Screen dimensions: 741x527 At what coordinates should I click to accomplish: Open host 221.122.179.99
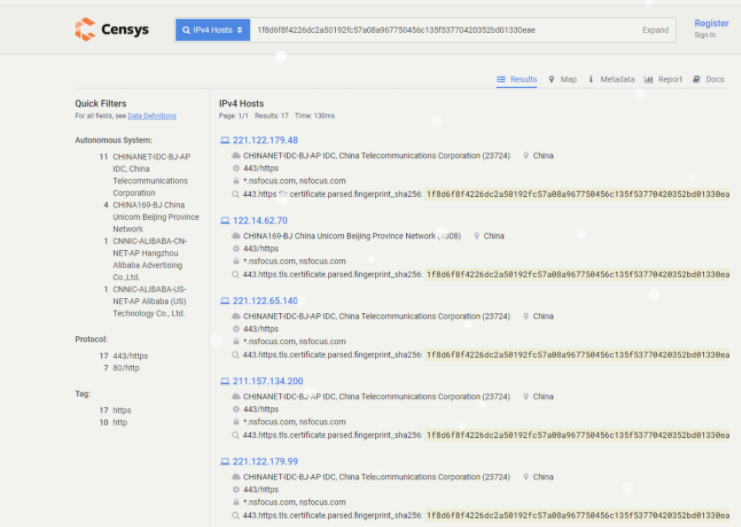coord(265,462)
